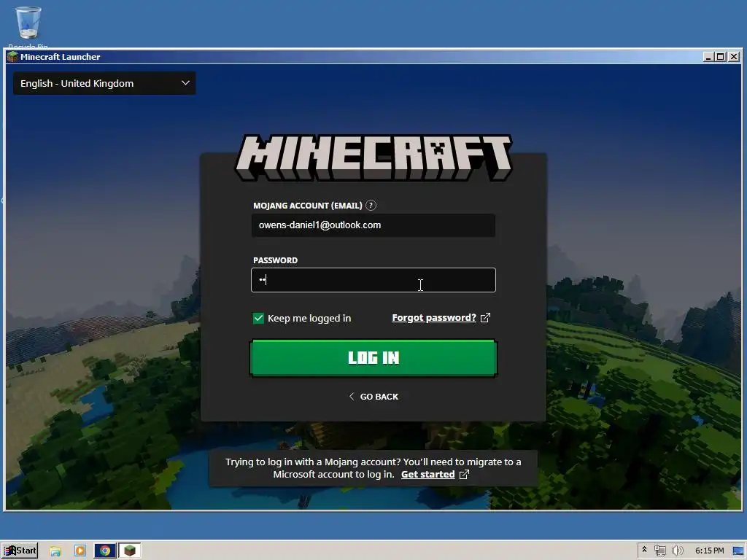The height and width of the screenshot is (560, 747).
Task: Click the show desktop icon in tray corner
Action: pos(738,551)
